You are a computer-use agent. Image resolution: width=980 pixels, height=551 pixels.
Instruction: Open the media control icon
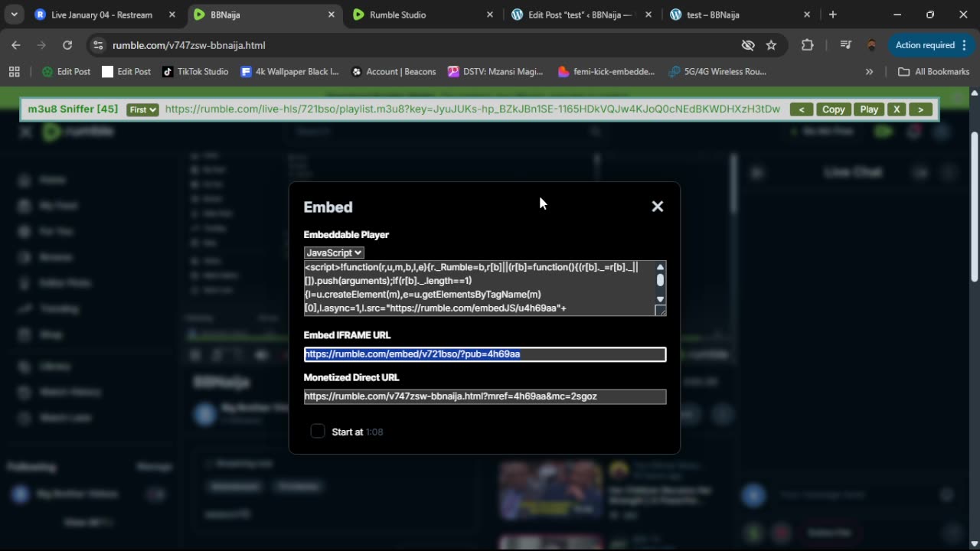845,45
